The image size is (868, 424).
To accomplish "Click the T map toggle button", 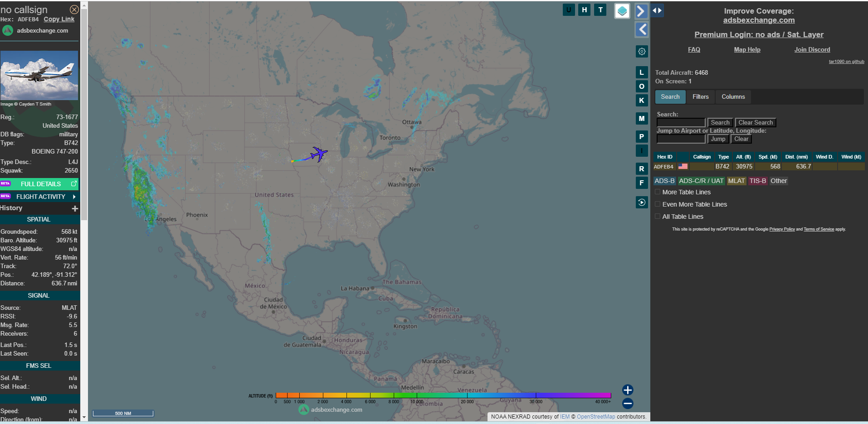I will click(600, 10).
